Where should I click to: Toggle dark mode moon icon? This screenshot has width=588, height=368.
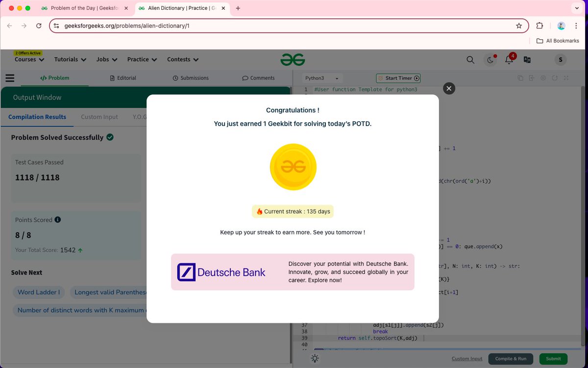[x=490, y=60]
